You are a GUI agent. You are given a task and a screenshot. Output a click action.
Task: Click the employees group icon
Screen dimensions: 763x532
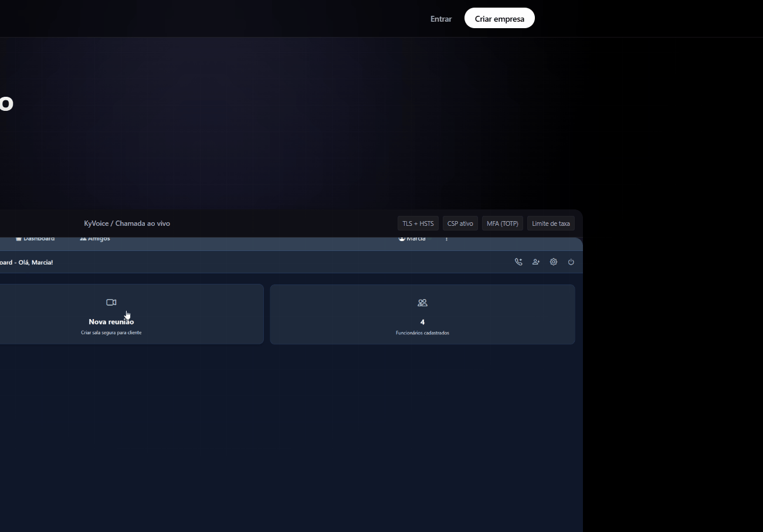click(x=422, y=303)
